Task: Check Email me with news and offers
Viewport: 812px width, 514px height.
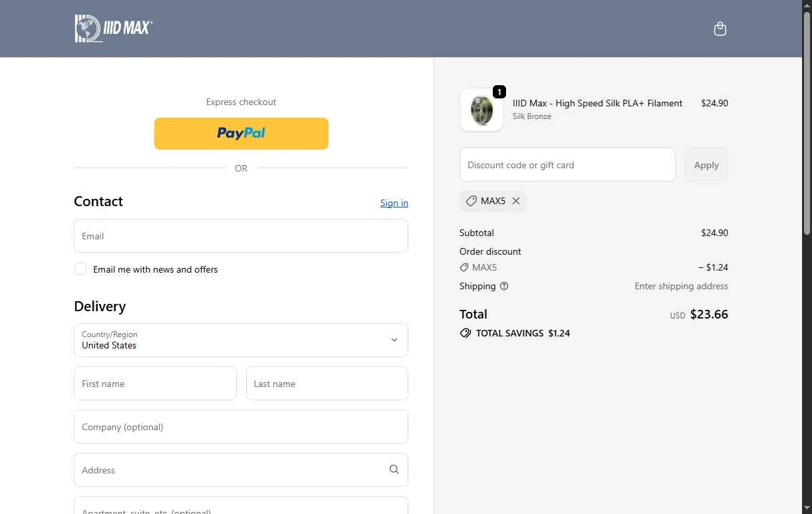Action: tap(80, 269)
